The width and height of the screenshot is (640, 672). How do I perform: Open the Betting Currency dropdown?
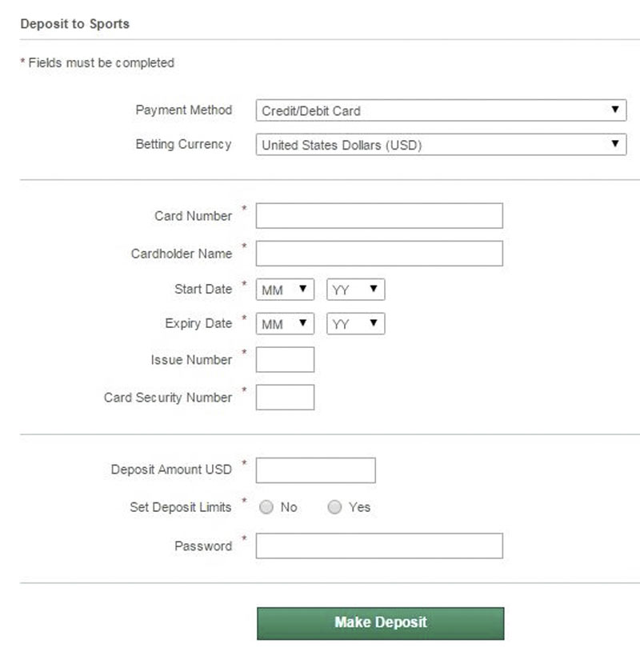(x=441, y=145)
